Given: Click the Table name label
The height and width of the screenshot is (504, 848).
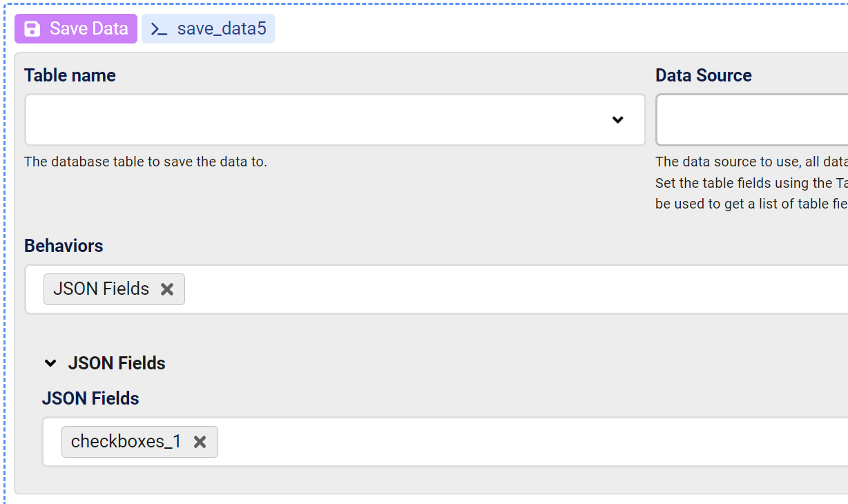Looking at the screenshot, I should click(x=70, y=75).
